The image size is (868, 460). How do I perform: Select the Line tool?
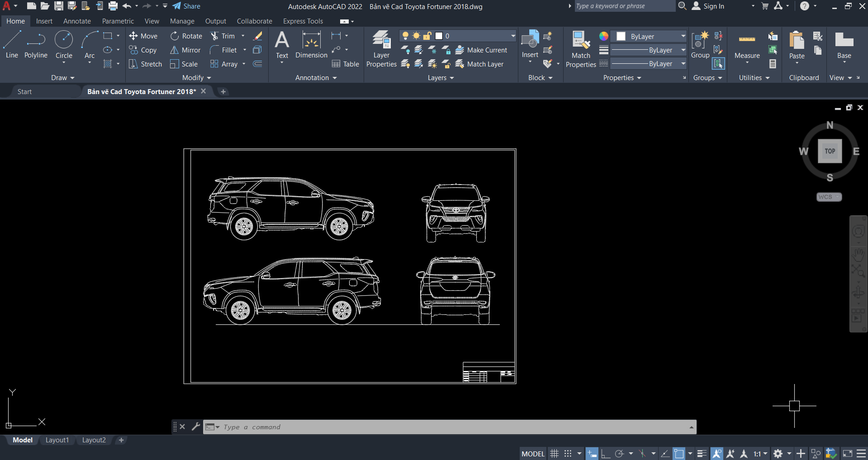click(x=11, y=43)
